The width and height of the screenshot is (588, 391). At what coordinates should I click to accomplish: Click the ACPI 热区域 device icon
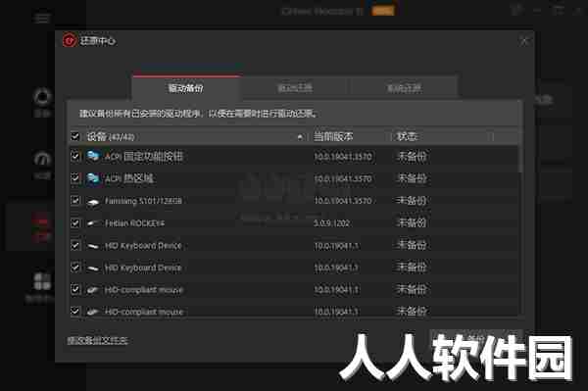(93, 178)
